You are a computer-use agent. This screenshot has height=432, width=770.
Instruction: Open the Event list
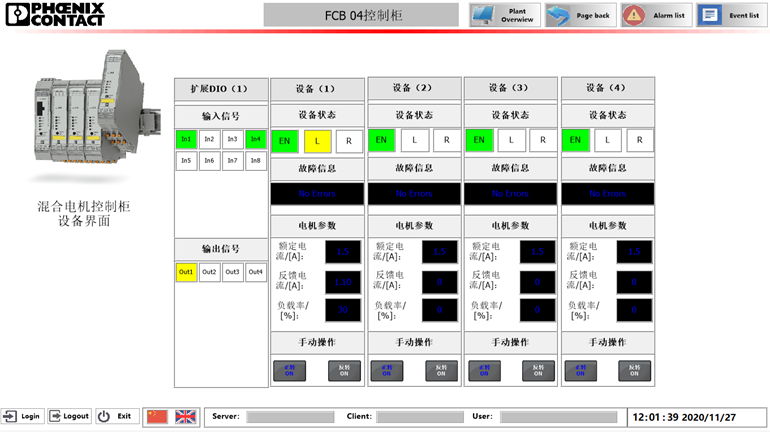pos(730,15)
